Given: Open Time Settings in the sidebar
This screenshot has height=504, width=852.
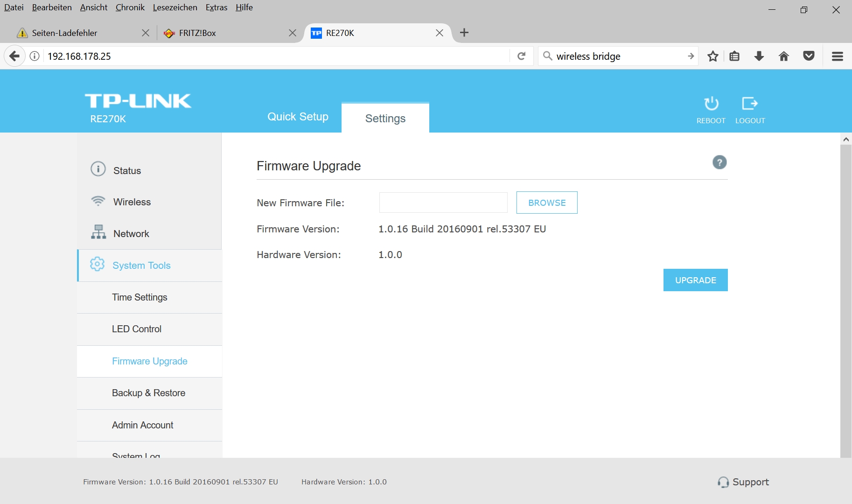Looking at the screenshot, I should point(149,297).
